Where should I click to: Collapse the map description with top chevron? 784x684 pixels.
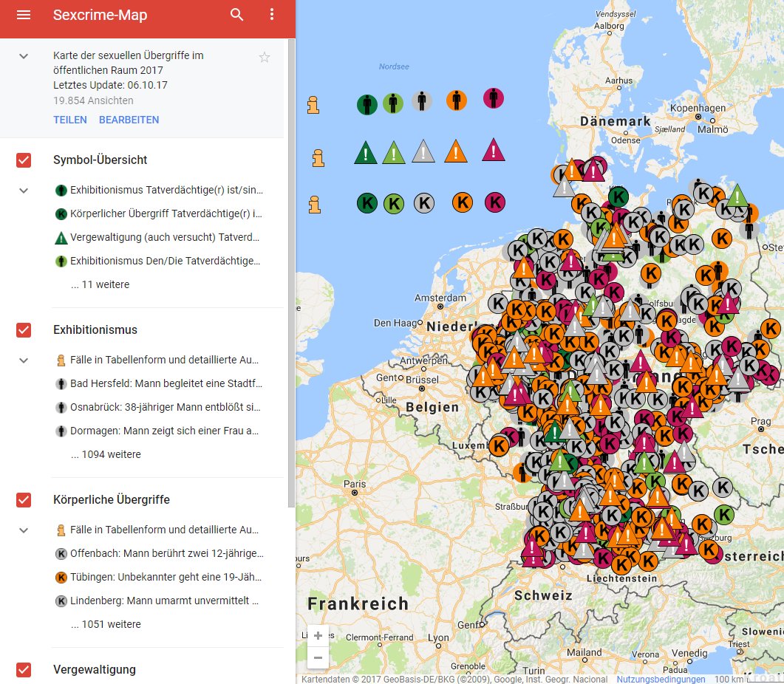click(x=24, y=56)
